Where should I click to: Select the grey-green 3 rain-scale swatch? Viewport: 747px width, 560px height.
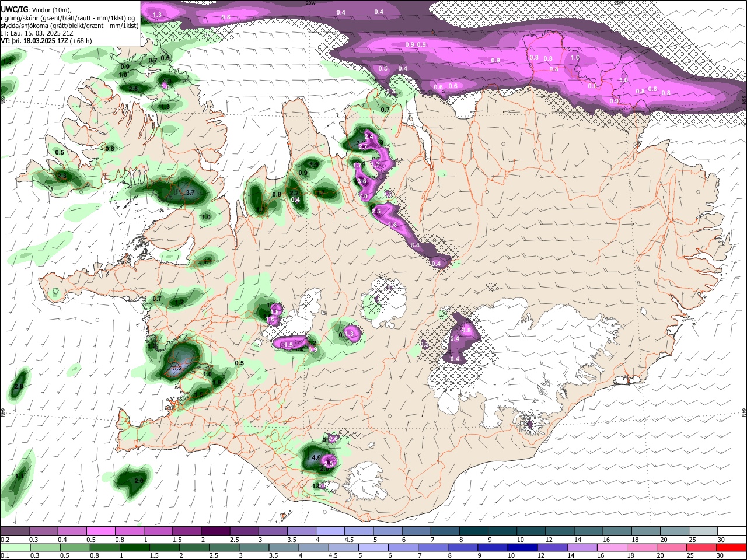coord(254,547)
